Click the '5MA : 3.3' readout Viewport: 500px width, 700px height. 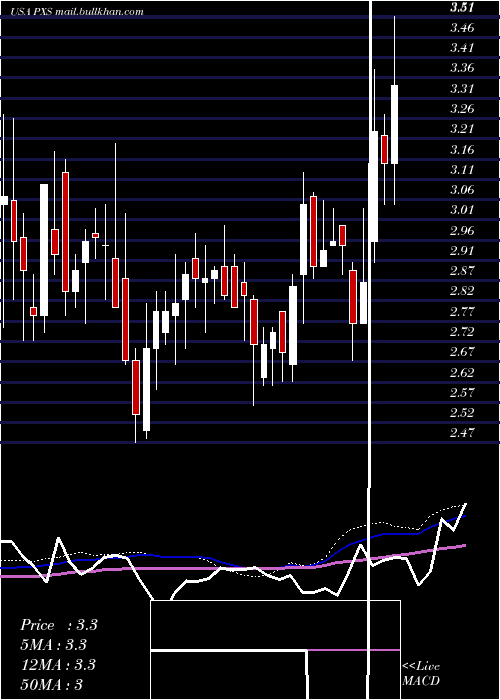(54, 645)
